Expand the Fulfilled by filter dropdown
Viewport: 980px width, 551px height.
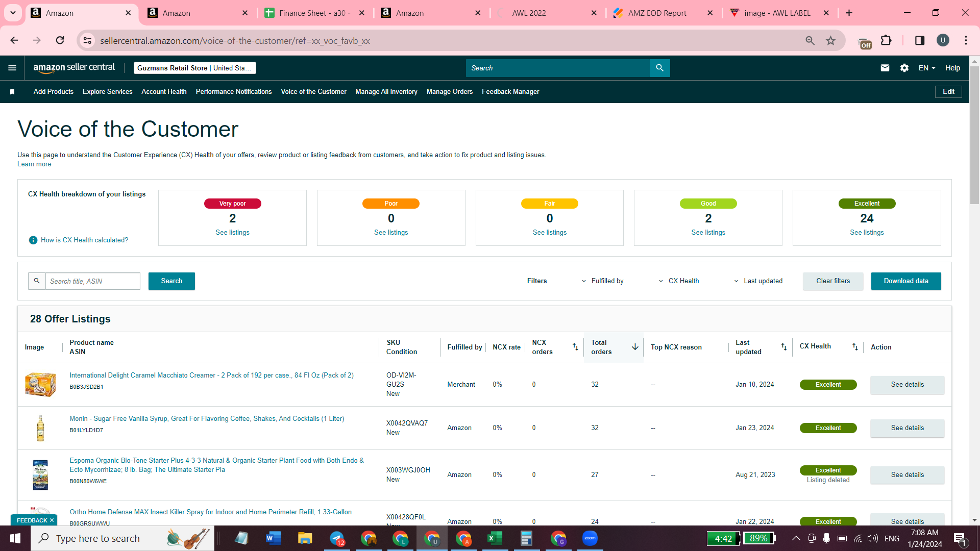click(603, 281)
